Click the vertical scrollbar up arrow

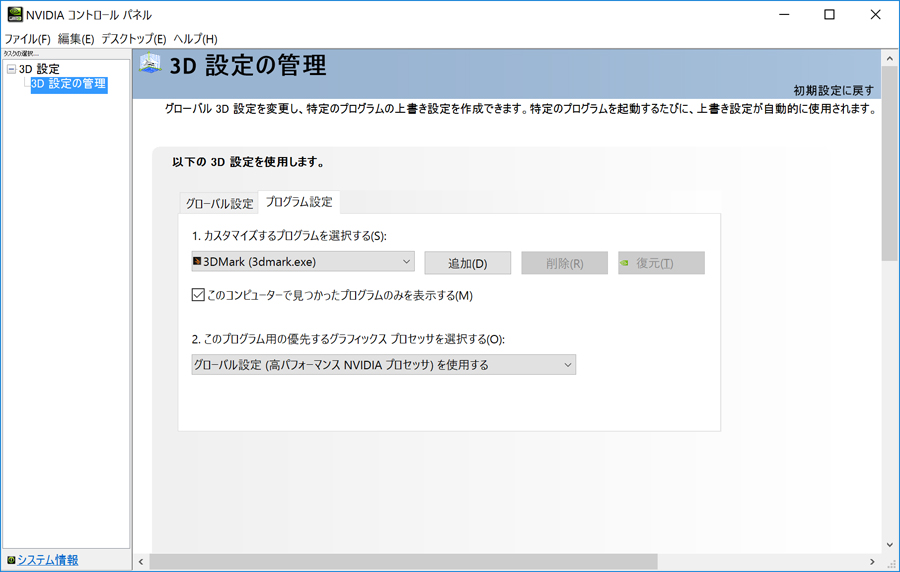point(890,58)
